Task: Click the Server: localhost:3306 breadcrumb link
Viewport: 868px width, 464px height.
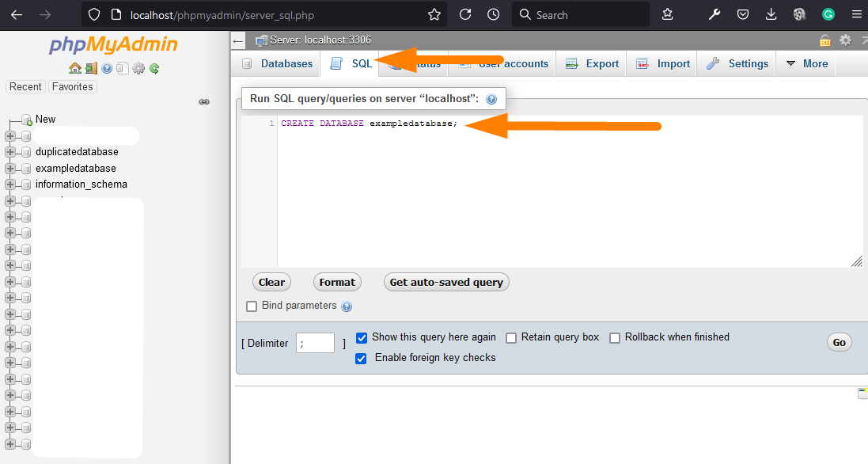Action: [320, 40]
